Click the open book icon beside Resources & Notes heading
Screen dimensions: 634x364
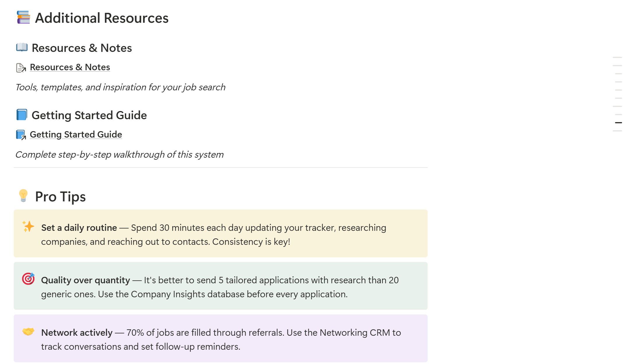(22, 47)
